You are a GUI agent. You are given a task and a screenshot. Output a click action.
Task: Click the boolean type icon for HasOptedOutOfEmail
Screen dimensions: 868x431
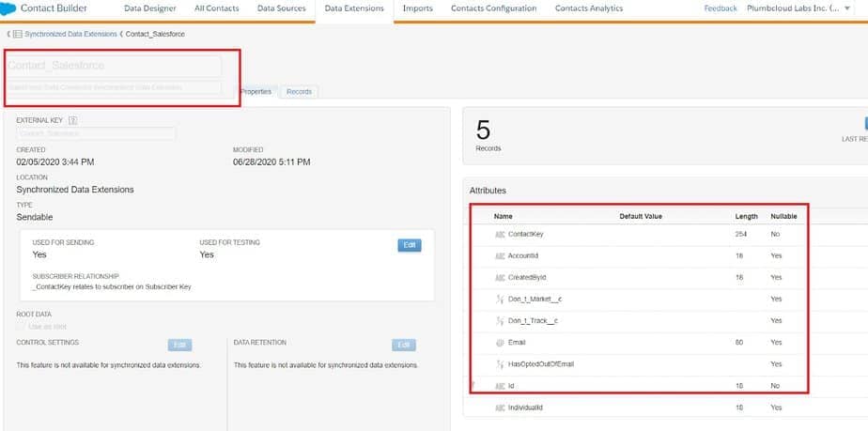pyautogui.click(x=500, y=364)
